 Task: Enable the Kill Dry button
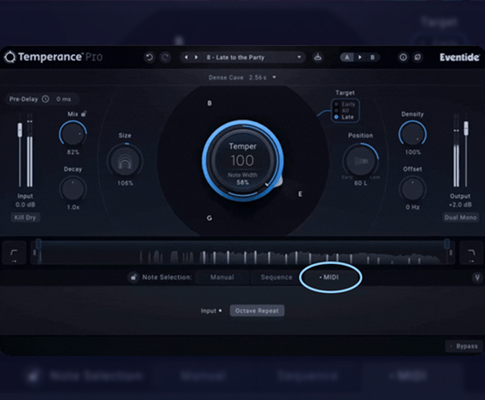tap(25, 217)
